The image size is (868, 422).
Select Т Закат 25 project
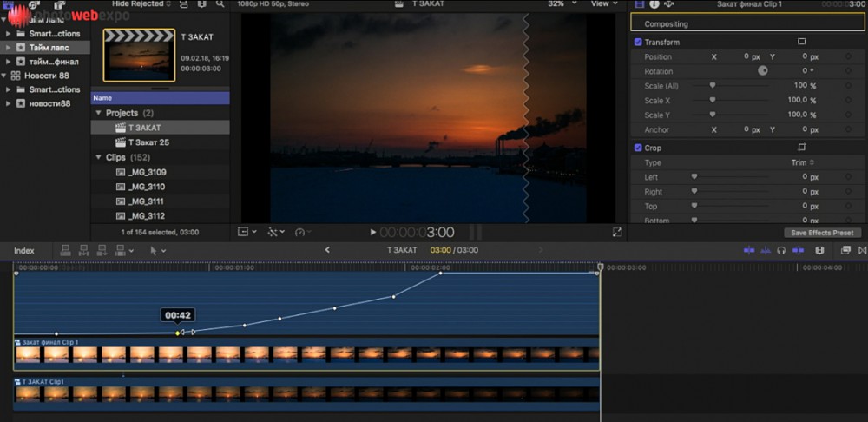pos(148,142)
